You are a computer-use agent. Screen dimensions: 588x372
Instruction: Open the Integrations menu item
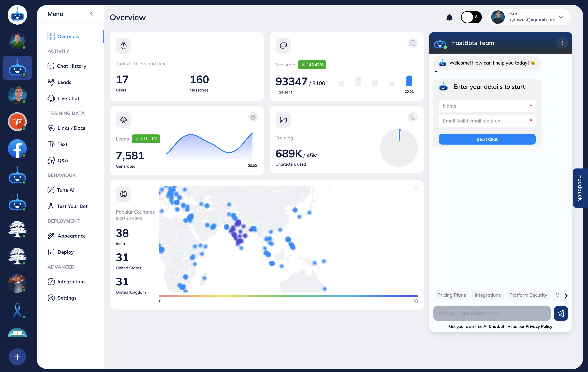pos(71,282)
